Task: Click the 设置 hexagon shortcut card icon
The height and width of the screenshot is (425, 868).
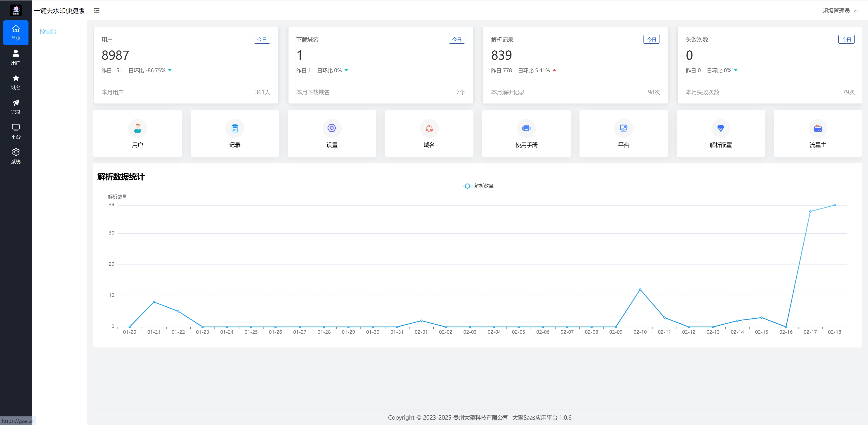Action: tap(332, 128)
